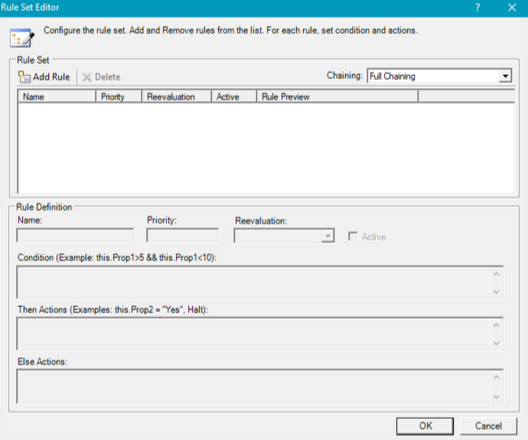Dismiss dialog with Cancel button

point(488,426)
